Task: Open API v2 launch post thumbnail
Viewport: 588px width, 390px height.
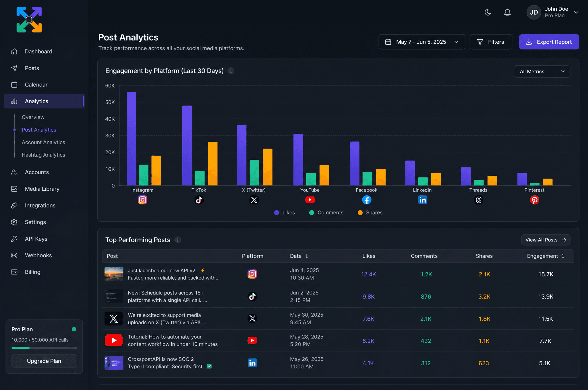Action: click(114, 274)
